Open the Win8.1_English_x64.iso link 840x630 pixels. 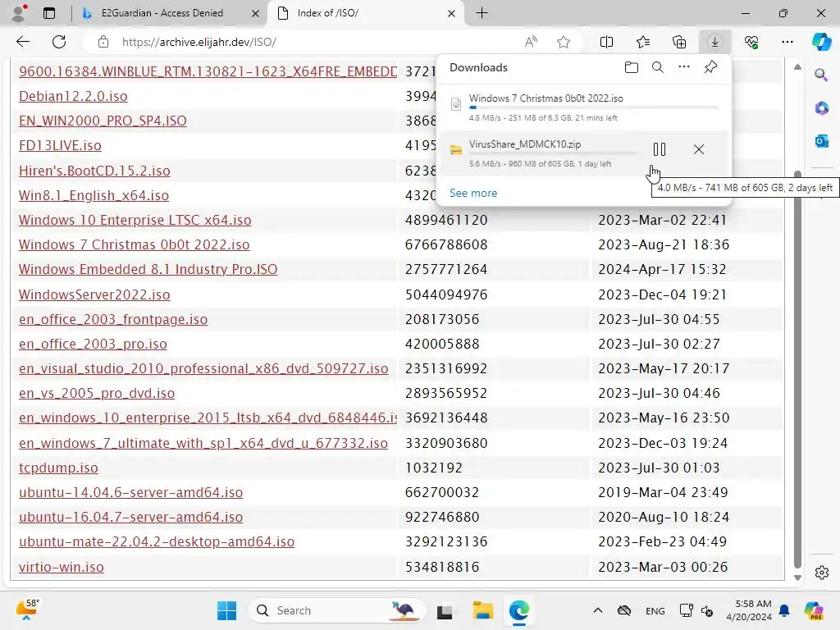pos(94,195)
